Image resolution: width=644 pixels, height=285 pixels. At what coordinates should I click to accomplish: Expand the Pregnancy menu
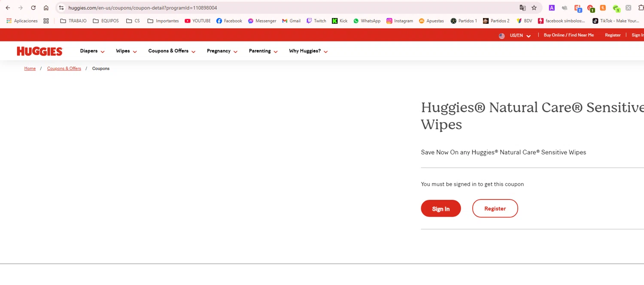pos(222,51)
